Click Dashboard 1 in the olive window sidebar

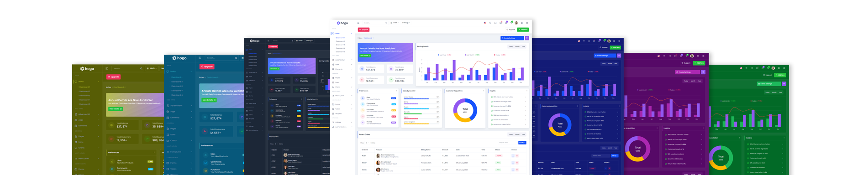84,87
